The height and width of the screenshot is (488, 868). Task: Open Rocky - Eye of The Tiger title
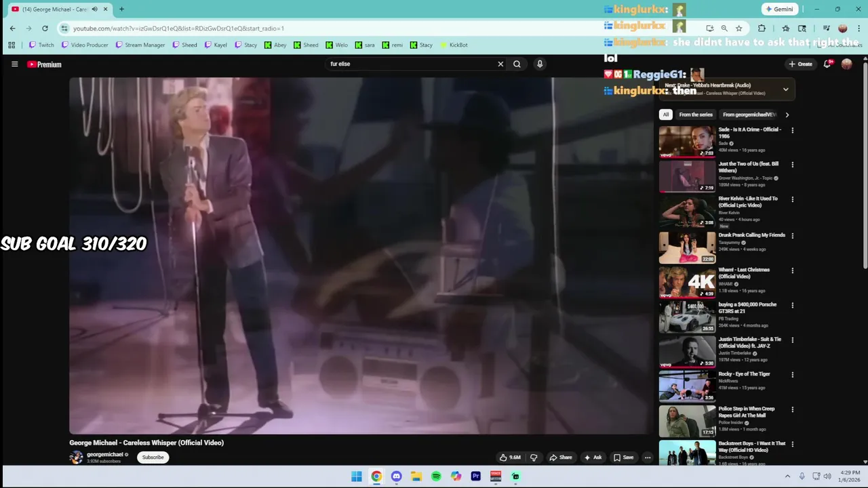(x=744, y=374)
